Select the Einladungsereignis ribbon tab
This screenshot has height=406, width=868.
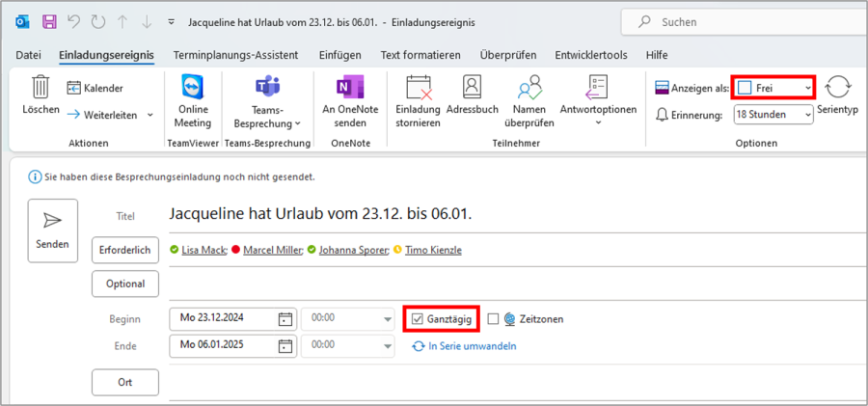click(x=106, y=55)
